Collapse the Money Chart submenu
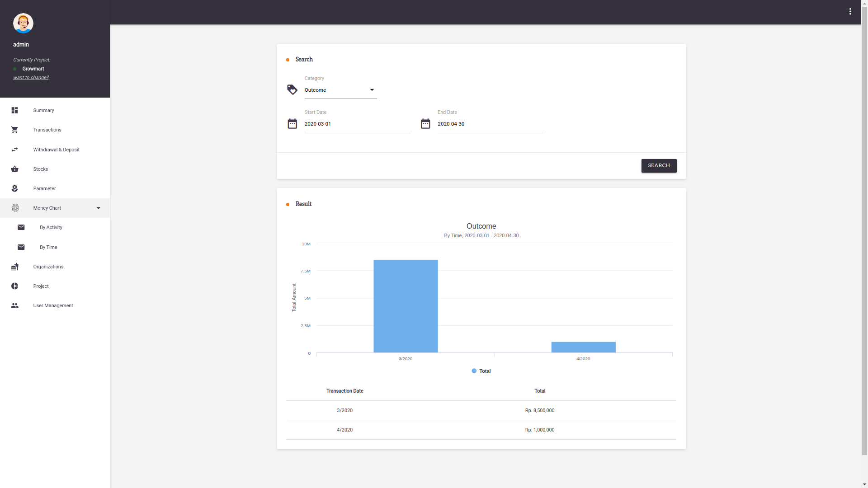The width and height of the screenshot is (868, 488). pyautogui.click(x=98, y=208)
